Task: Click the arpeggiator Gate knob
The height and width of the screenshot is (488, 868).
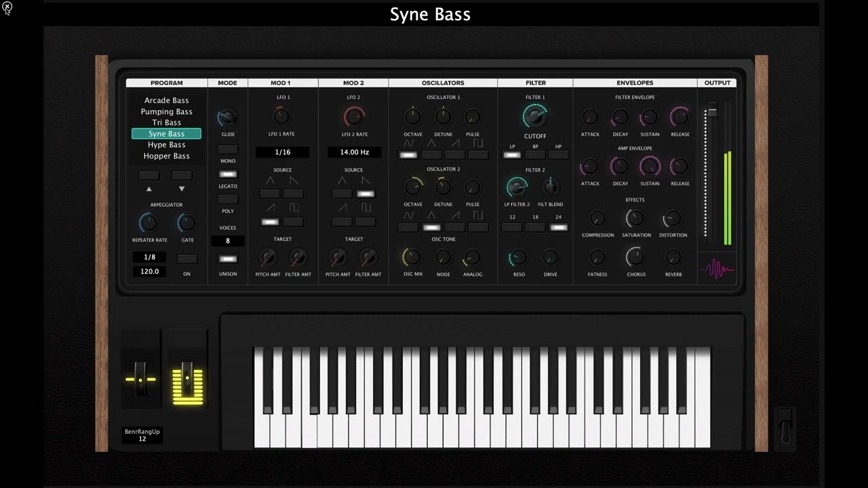Action: coord(186,222)
